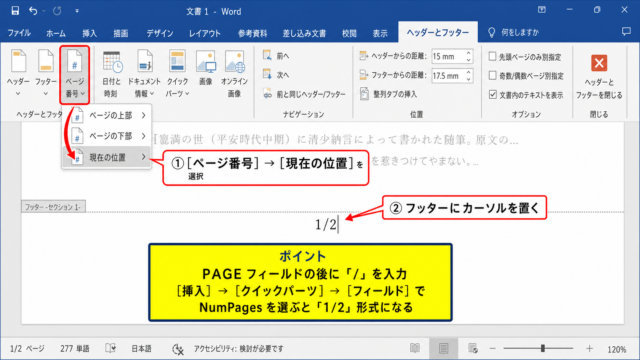The height and width of the screenshot is (360, 640).
Task: Open Ribbon Display Options icon
Action: tap(542, 10)
